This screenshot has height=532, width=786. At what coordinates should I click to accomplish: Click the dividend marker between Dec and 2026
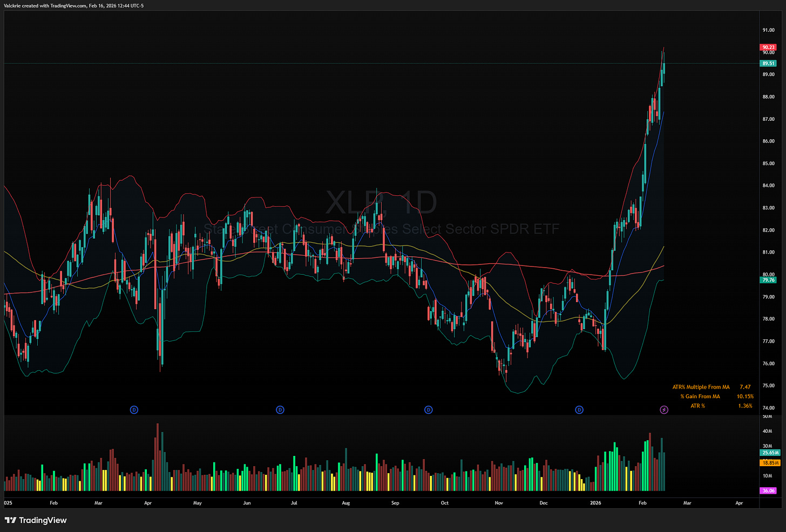pyautogui.click(x=579, y=410)
